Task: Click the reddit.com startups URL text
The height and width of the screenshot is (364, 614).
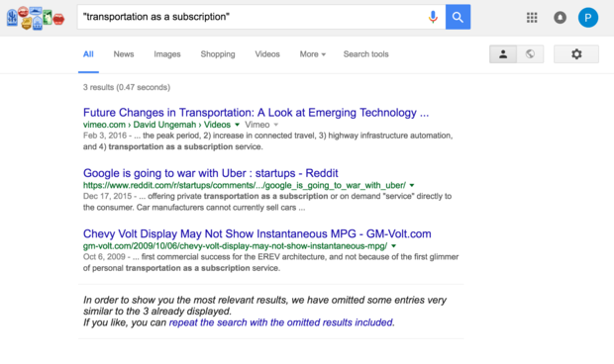Action: (245, 185)
